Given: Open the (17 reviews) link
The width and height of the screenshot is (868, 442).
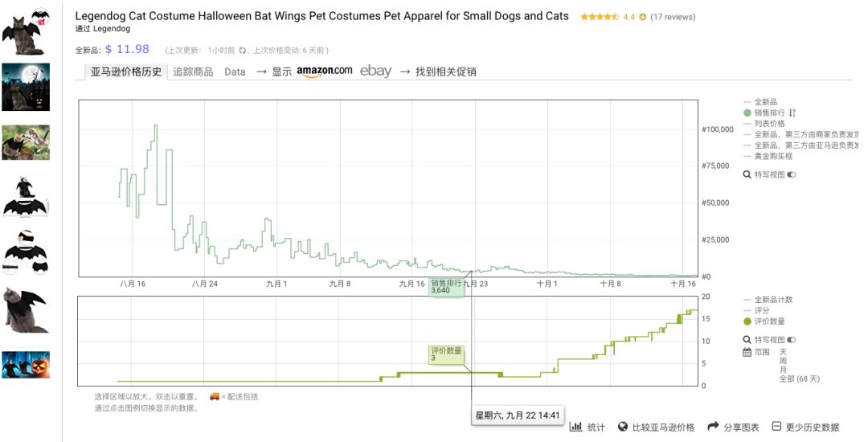Looking at the screenshot, I should [x=673, y=17].
